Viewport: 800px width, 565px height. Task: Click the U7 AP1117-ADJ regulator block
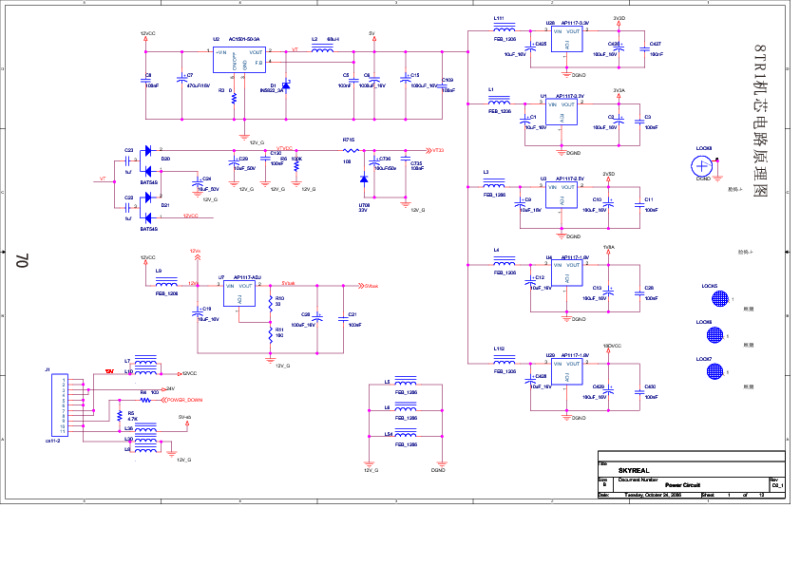tap(239, 293)
